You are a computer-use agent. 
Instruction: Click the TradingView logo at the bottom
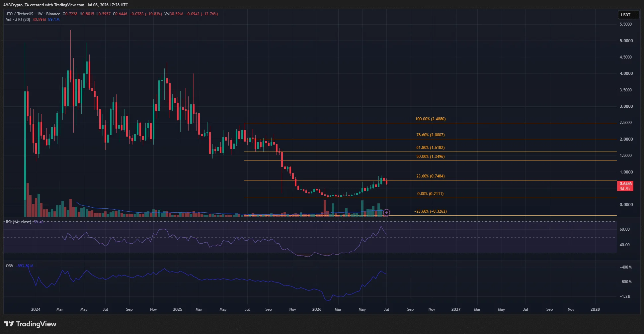click(30, 324)
